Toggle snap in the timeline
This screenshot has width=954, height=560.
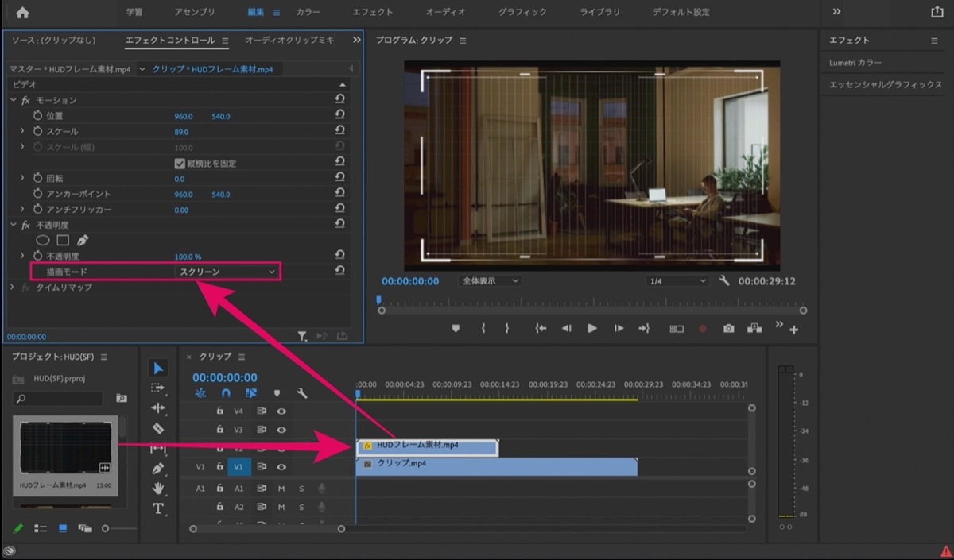[x=226, y=392]
